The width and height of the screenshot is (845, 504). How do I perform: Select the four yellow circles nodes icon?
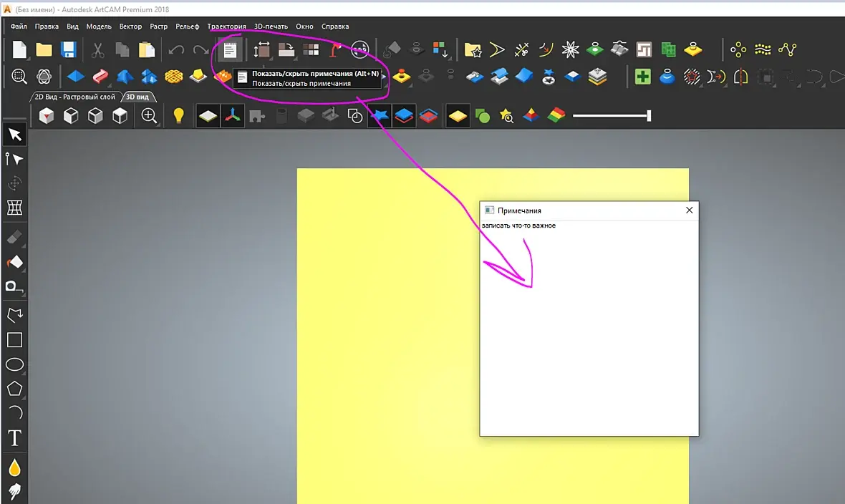tap(738, 50)
